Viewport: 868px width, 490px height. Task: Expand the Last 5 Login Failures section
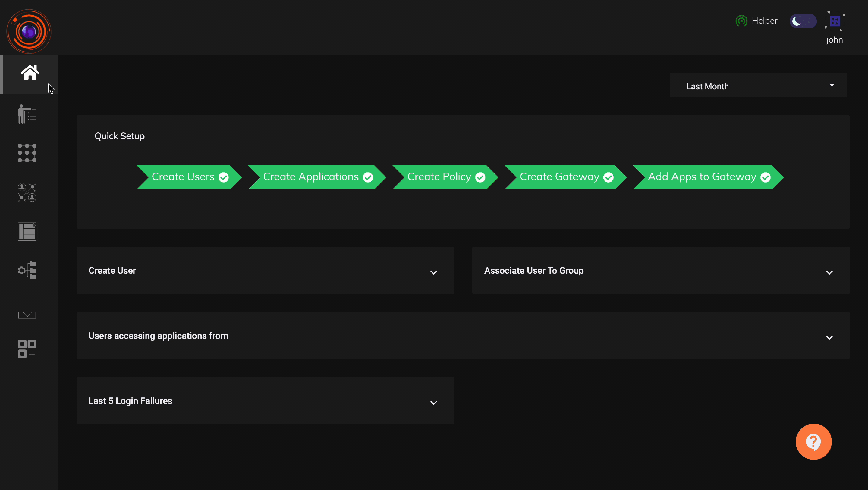(x=434, y=400)
